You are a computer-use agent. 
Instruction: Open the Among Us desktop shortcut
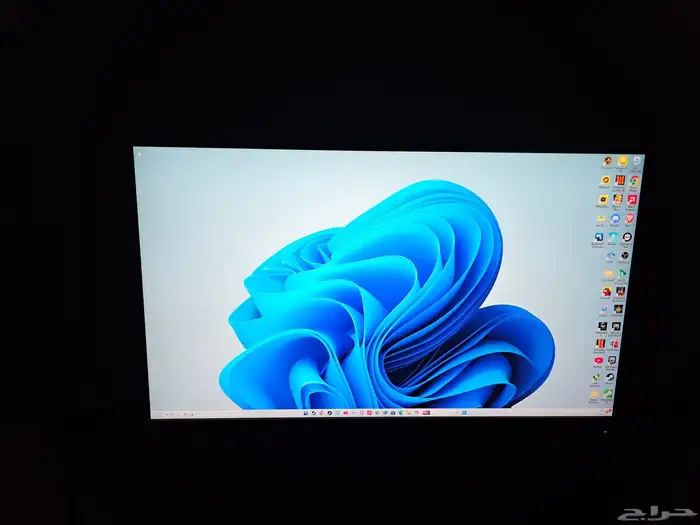tap(607, 292)
